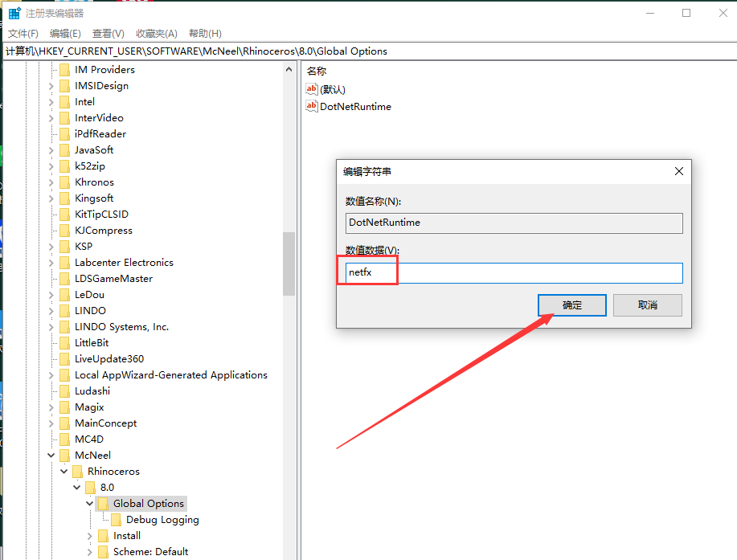Screen dimensions: 737x560
Task: Open the 文件(F) menu
Action: (23, 34)
